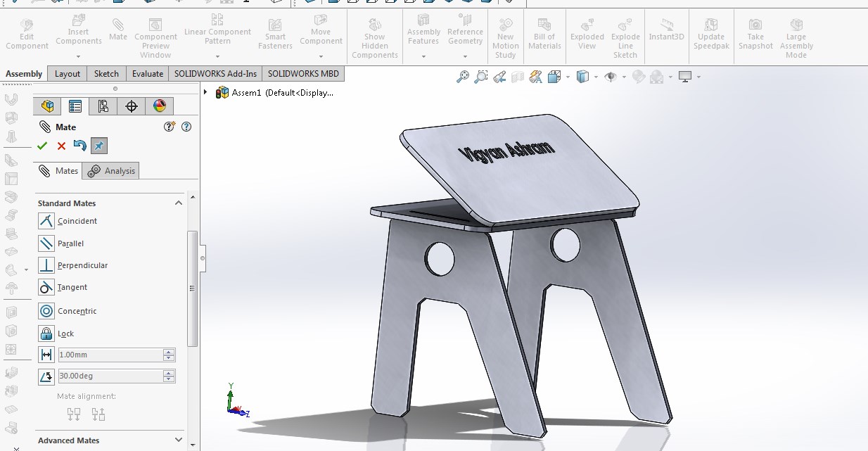Toggle Large Assembly Mode
The height and width of the screenshot is (451, 868).
[x=796, y=39]
